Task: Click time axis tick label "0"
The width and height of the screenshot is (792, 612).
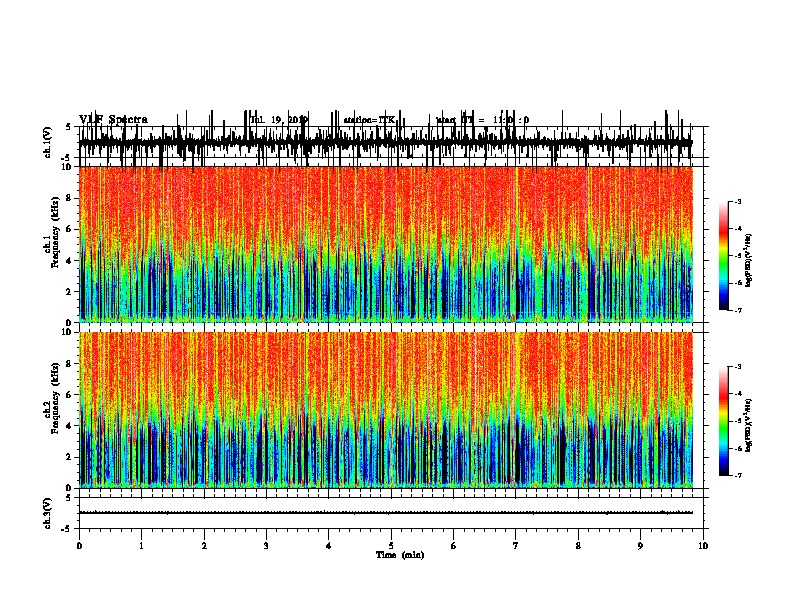Action: [x=79, y=546]
